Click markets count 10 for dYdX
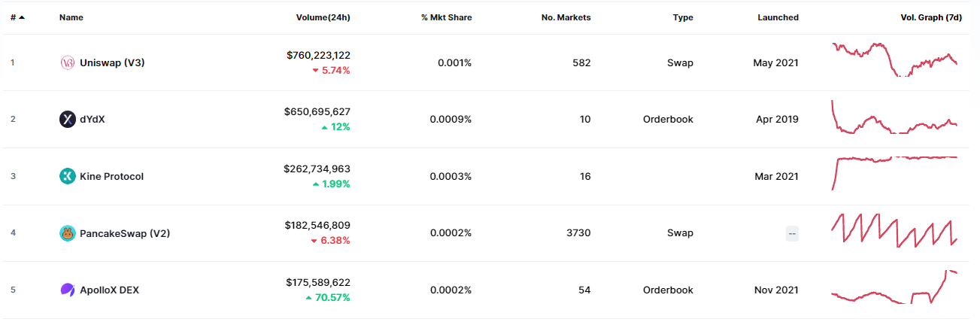980x322 pixels. (585, 119)
